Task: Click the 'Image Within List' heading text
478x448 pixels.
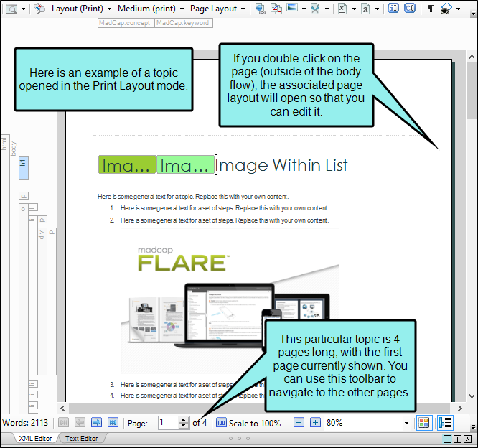Action: click(281, 165)
